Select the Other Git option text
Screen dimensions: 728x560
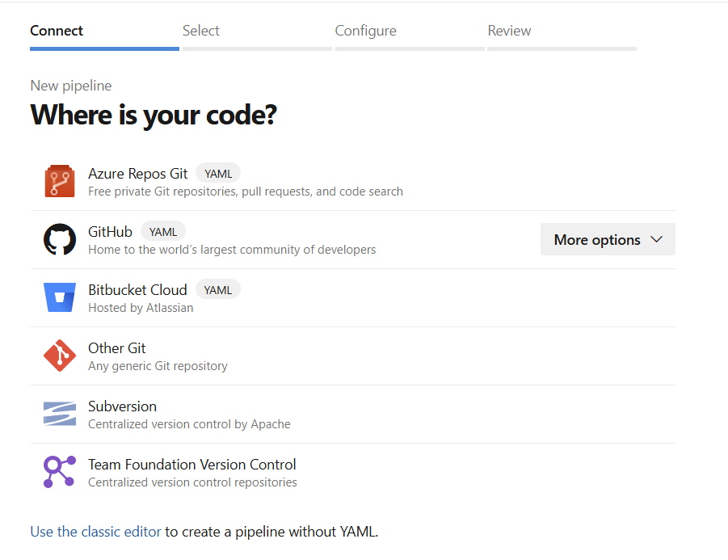117,348
